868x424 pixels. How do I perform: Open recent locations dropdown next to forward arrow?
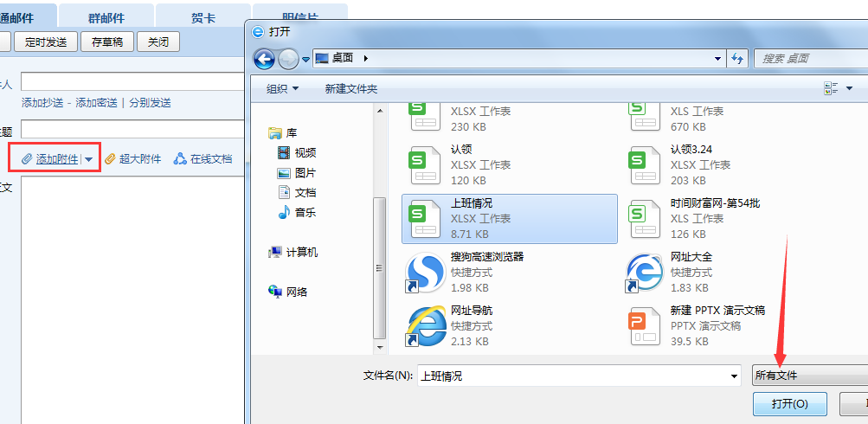click(305, 59)
